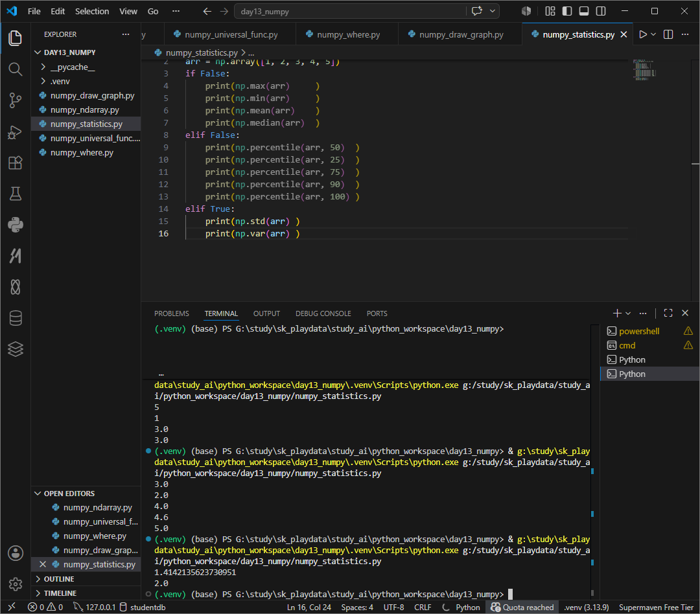Screen dimensions: 700x614
Task: Switch to the OUTPUT panel tab
Action: tap(266, 313)
